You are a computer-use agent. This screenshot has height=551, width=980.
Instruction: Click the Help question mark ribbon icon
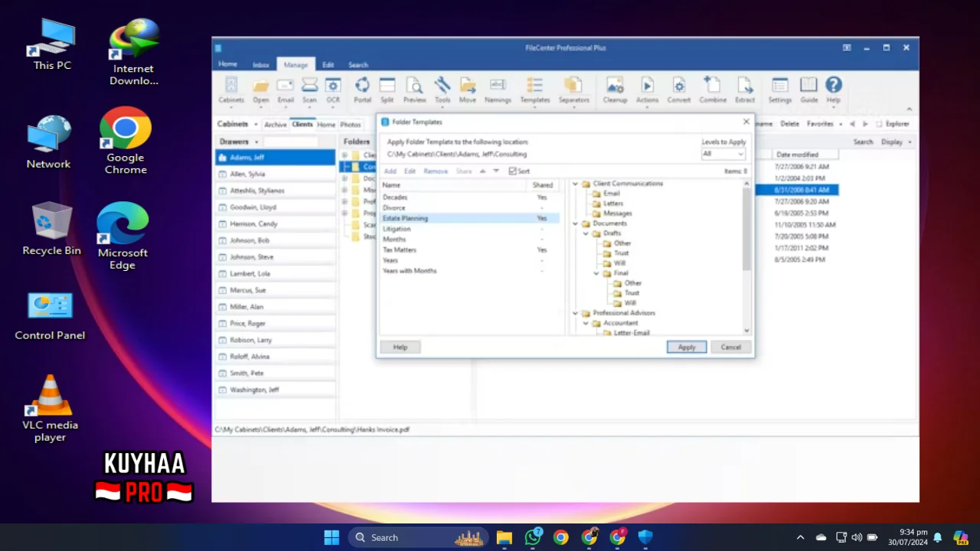[833, 90]
